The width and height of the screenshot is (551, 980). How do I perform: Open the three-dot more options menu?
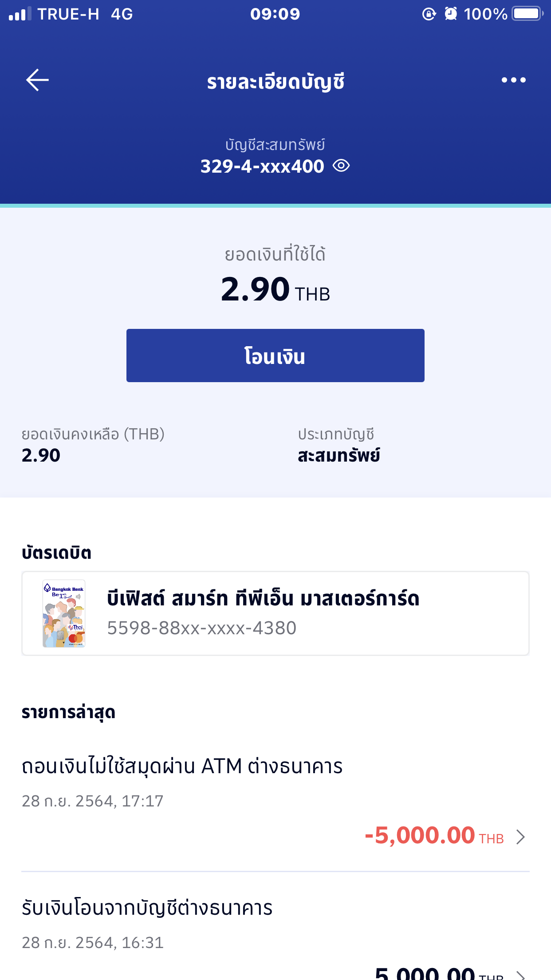tap(513, 80)
